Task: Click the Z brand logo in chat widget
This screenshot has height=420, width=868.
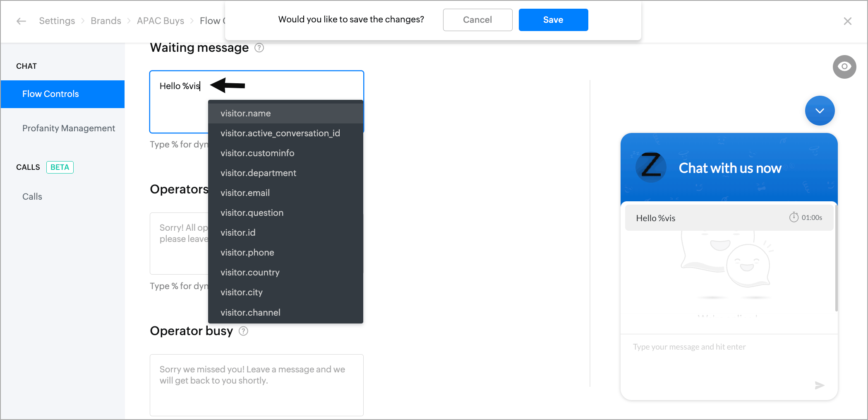Action: tap(651, 167)
